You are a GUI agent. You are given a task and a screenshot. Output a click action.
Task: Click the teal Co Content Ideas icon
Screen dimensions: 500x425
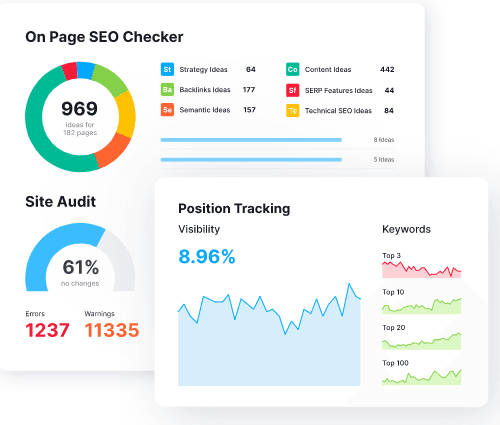tap(292, 69)
